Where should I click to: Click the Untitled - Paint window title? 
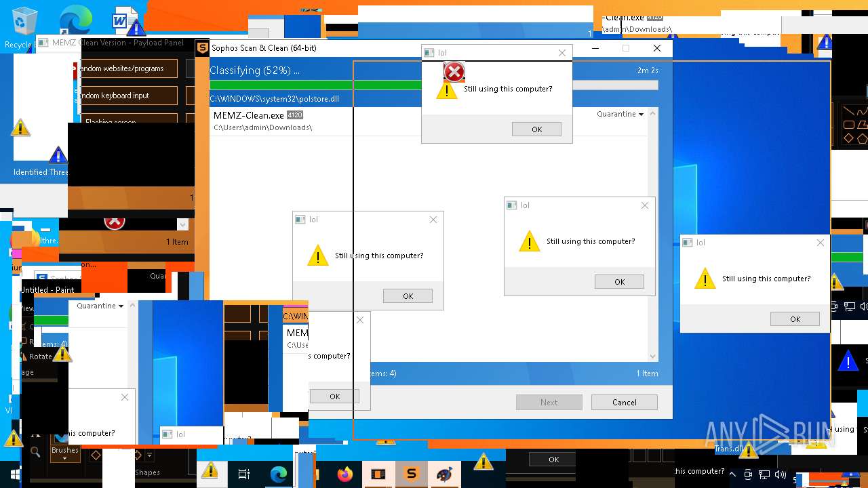(x=47, y=290)
